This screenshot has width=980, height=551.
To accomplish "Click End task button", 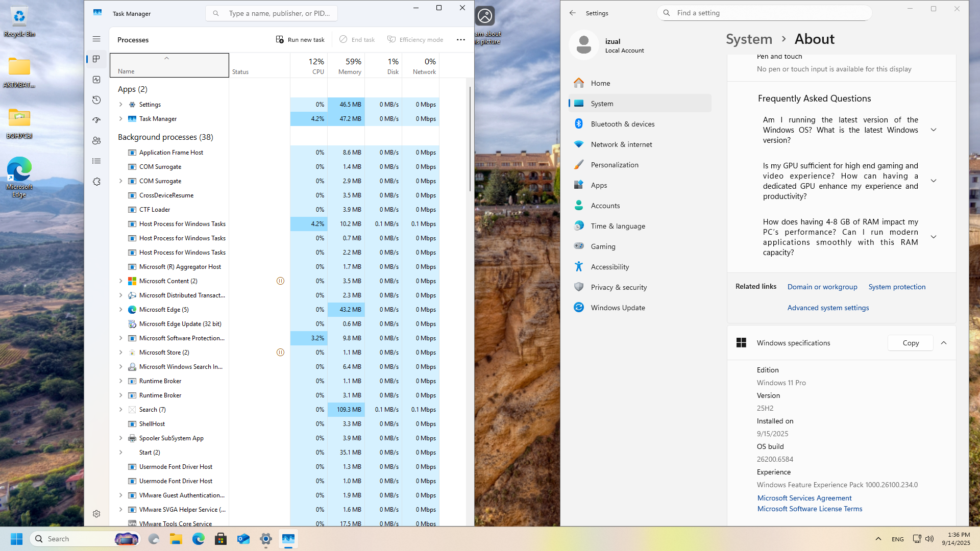I will 357,40.
